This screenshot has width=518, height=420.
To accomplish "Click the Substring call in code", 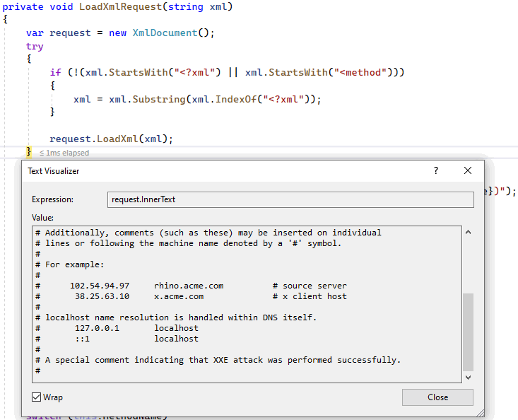I will coord(158,99).
